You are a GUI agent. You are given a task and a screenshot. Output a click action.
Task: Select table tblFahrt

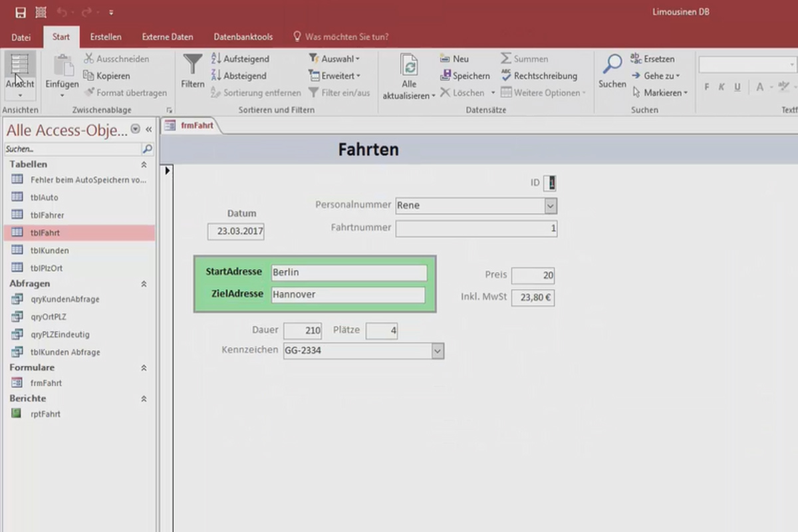tap(78, 233)
